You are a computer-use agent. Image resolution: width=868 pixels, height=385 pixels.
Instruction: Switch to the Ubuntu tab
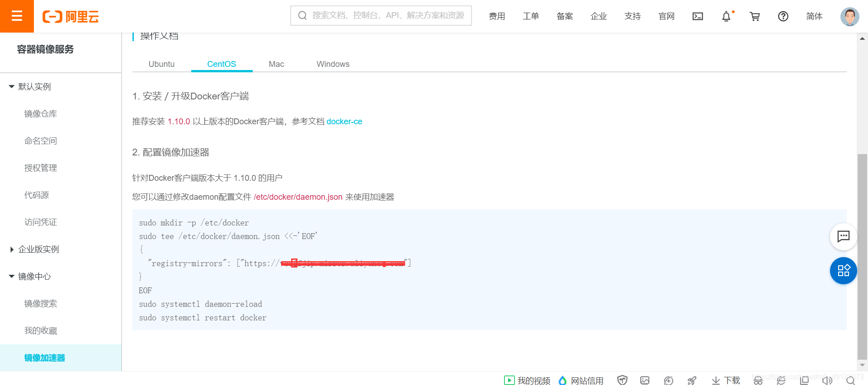tap(161, 64)
